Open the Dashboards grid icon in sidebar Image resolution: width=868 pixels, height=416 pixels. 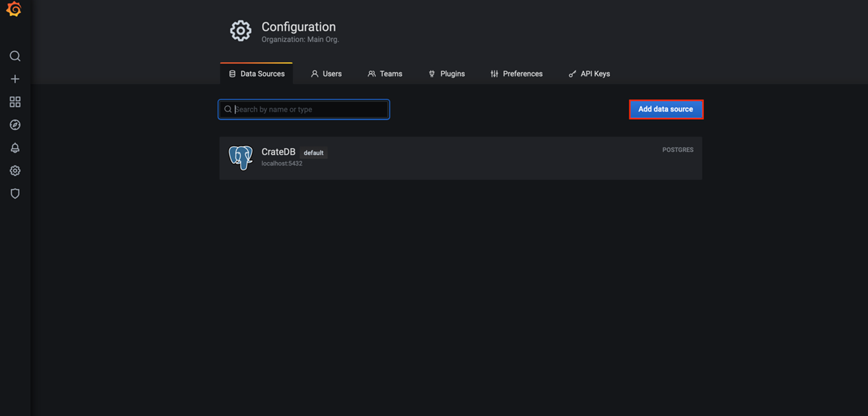(15, 102)
